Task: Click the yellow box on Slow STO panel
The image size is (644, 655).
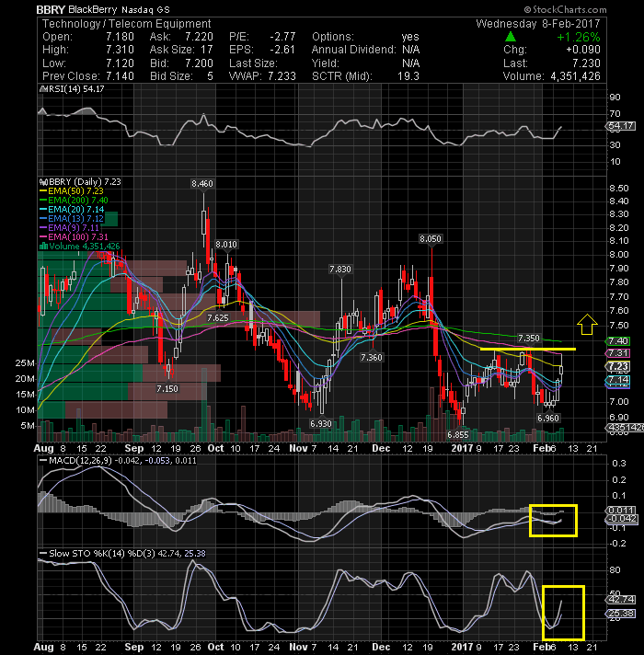Action: coord(563,613)
